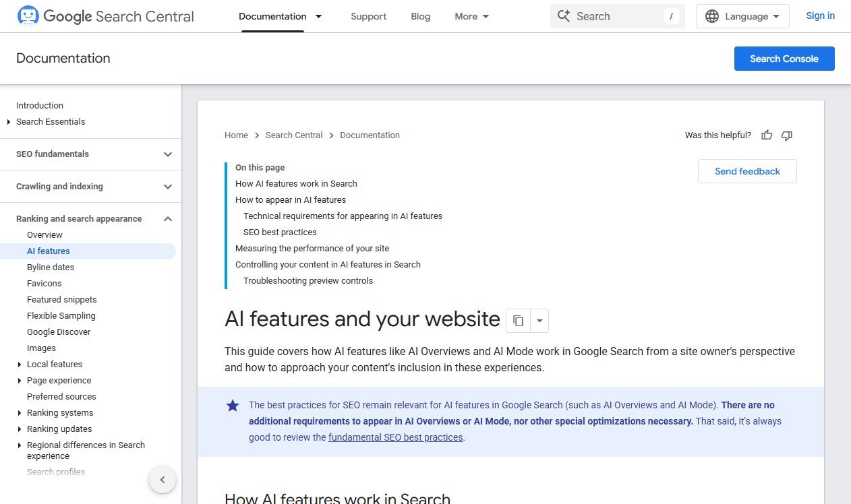The image size is (851, 504).
Task: Click the thumbs down not helpful icon
Action: 786,135
